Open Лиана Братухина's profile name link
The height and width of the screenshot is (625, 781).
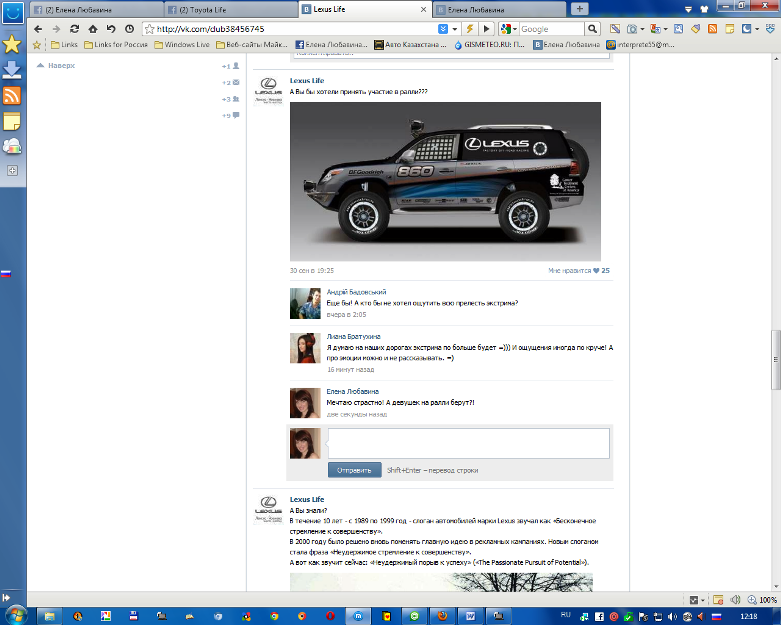[x=353, y=337]
